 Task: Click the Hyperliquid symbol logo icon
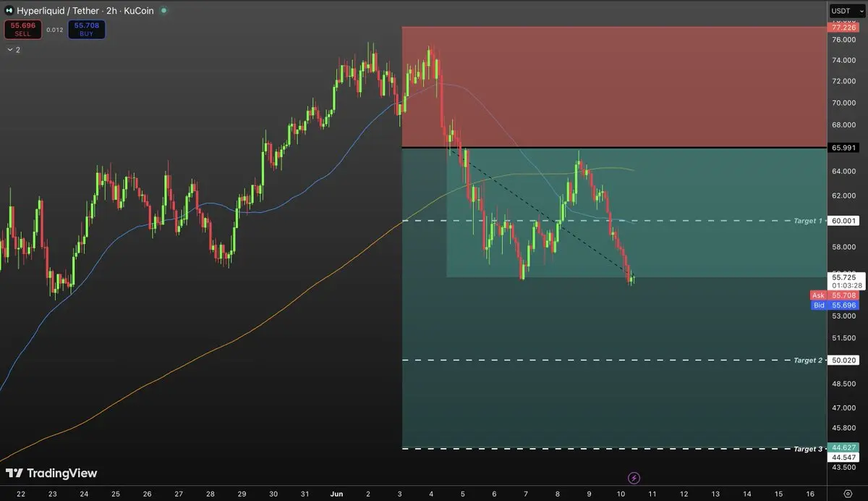click(x=9, y=11)
